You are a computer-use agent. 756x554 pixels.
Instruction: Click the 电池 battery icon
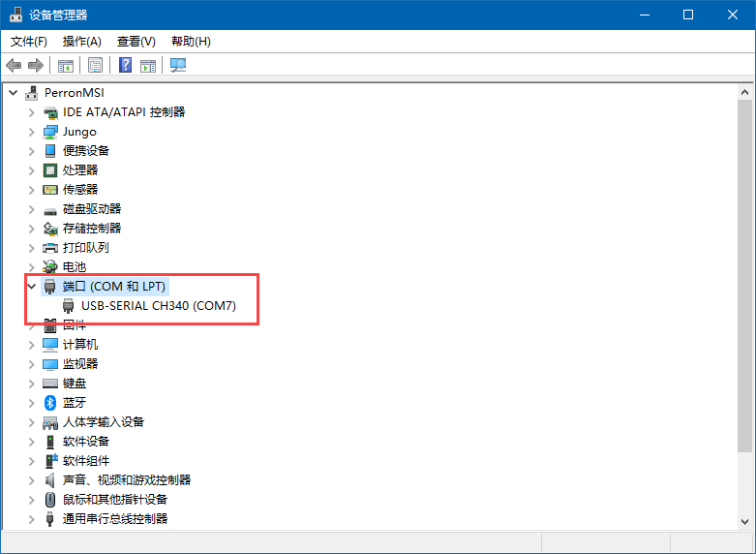(50, 267)
